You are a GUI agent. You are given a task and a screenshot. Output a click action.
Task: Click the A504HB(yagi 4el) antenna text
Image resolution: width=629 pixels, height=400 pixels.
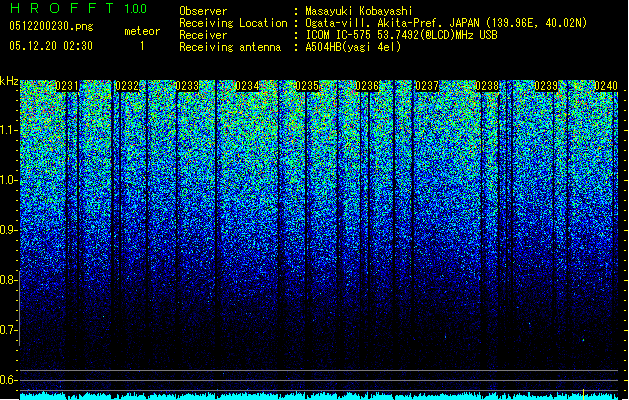(353, 47)
